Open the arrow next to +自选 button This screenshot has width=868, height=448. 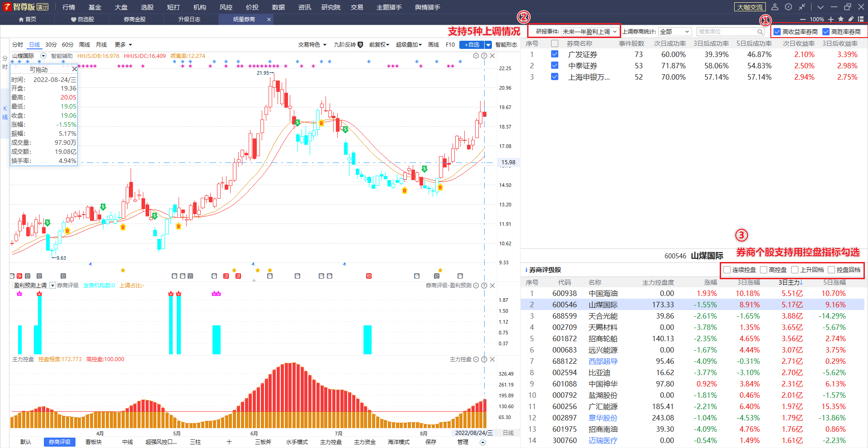pyautogui.click(x=488, y=45)
